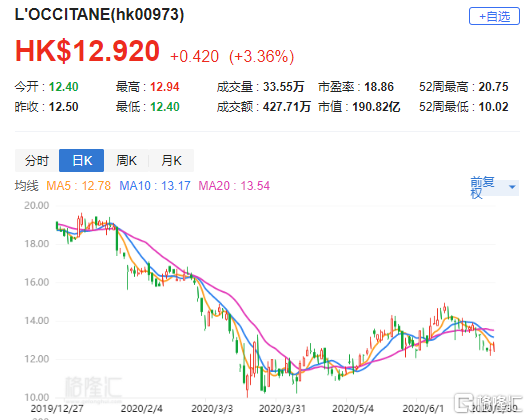The width and height of the screenshot is (529, 420).
Task: Click the 20.00 y-axis label
Action: (36, 205)
